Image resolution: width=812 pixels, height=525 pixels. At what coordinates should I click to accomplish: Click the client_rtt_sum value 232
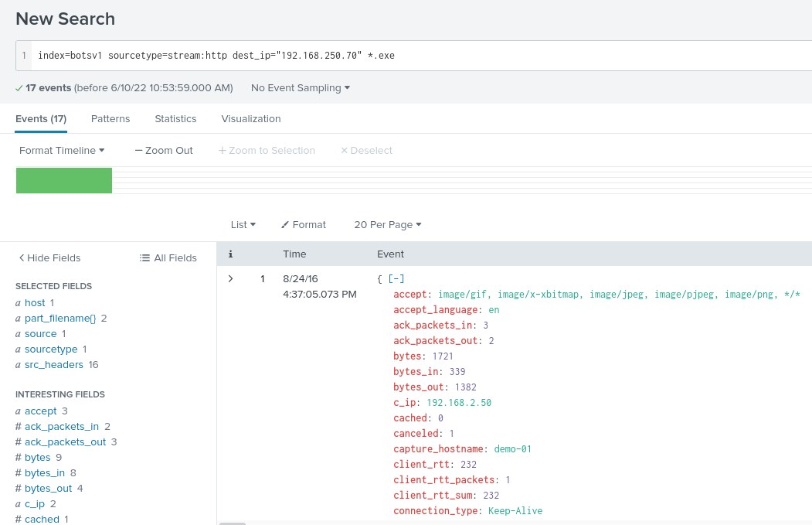coord(491,496)
